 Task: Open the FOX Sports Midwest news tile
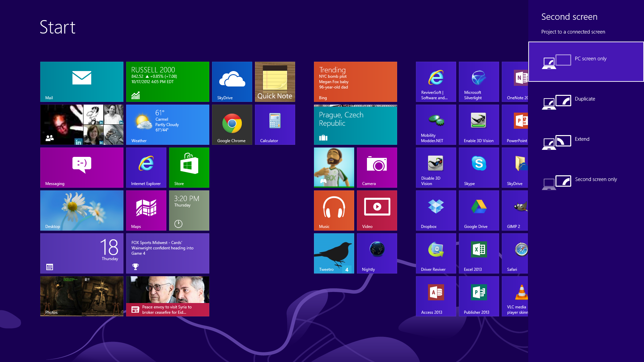(x=168, y=253)
